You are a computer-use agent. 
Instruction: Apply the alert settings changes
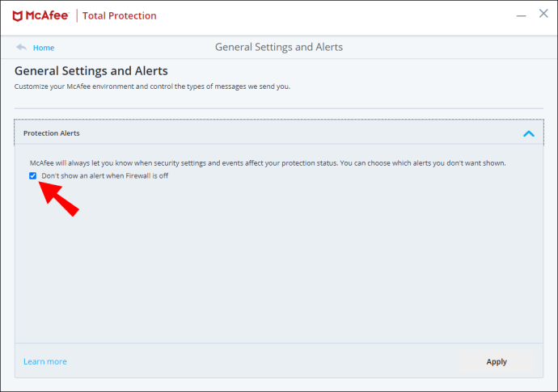(x=497, y=362)
